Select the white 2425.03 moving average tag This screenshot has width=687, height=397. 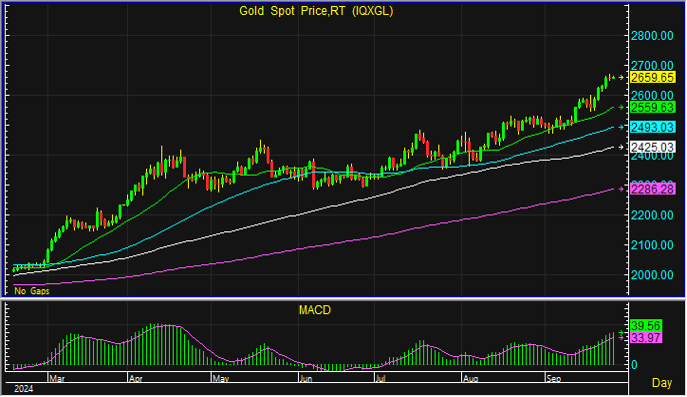coord(652,147)
